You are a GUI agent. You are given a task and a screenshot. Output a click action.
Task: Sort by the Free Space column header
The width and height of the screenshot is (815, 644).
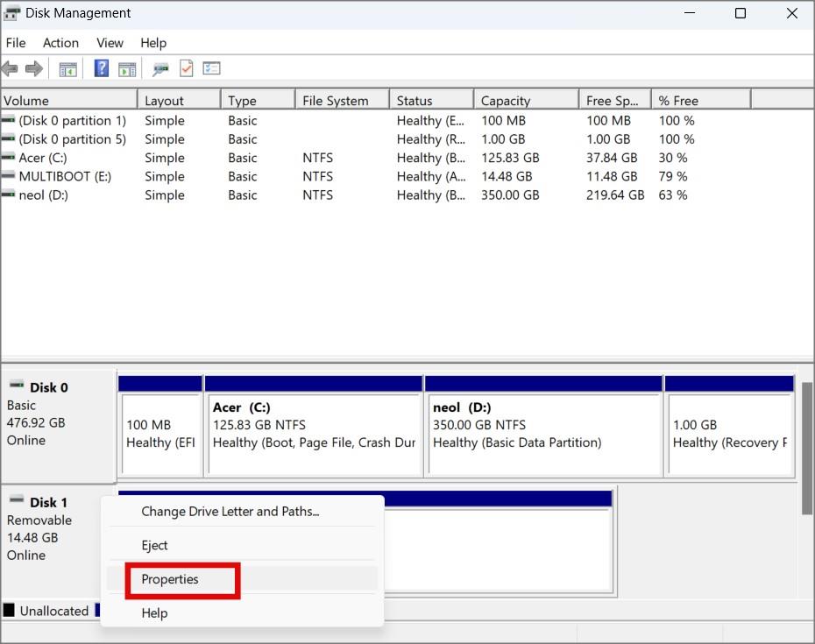click(x=615, y=100)
